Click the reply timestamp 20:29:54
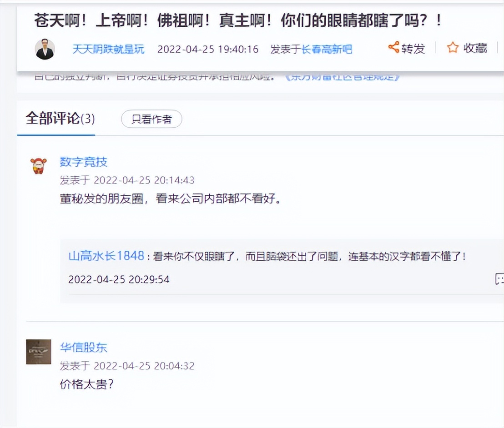This screenshot has width=504, height=428. (119, 279)
